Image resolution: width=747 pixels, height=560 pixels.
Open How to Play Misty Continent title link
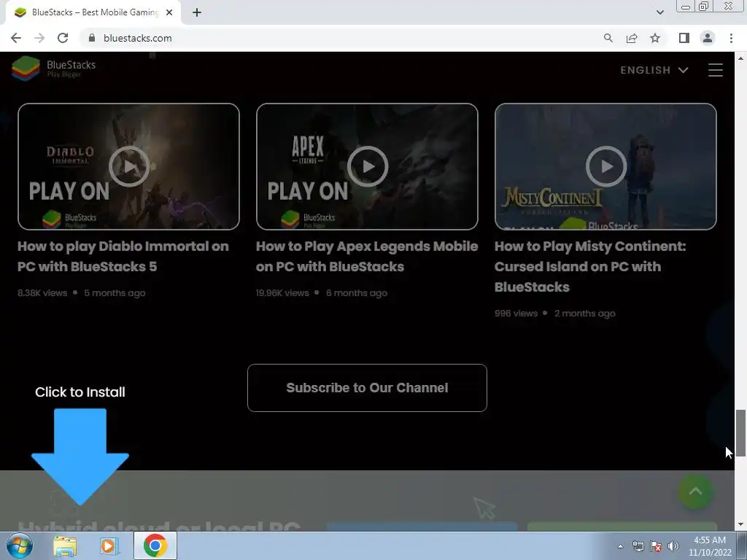[x=590, y=267]
